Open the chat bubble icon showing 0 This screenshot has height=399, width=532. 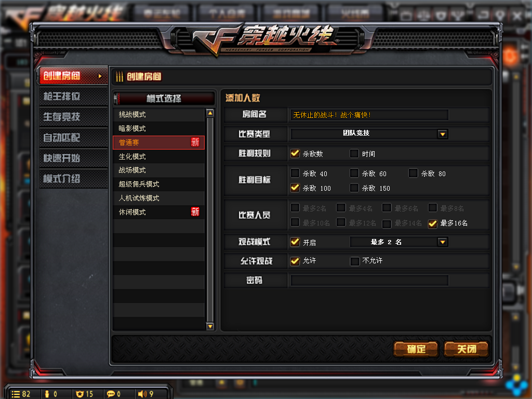111,394
